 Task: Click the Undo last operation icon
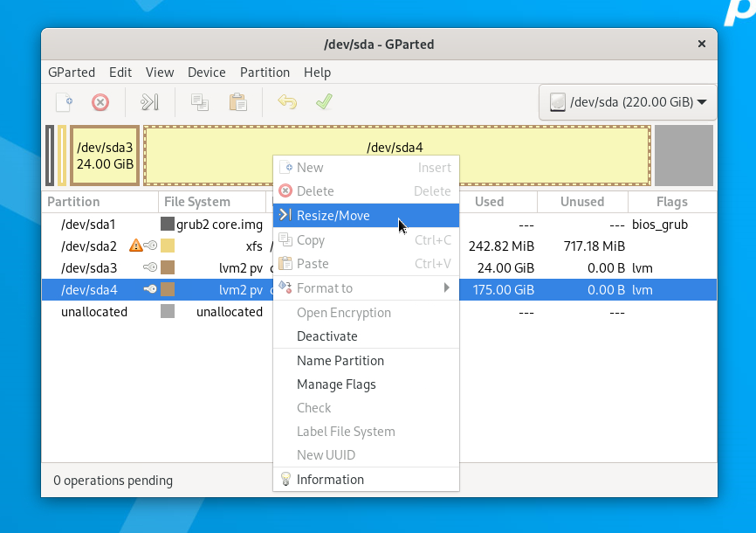coord(287,102)
